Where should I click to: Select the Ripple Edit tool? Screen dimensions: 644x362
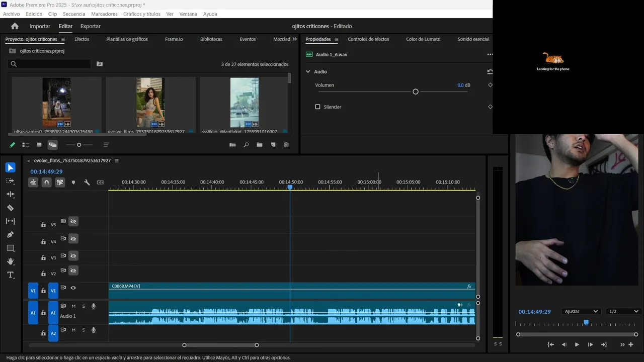coord(10,194)
